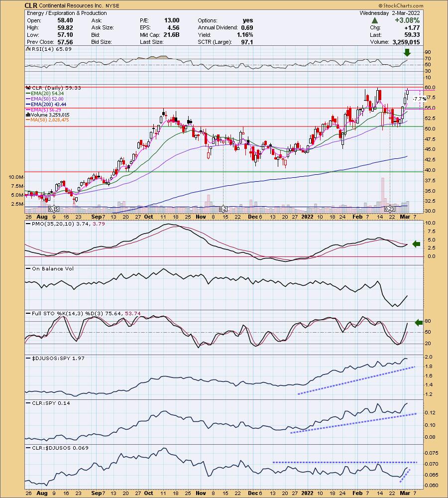Click the P/E value 13.00
The height and width of the screenshot is (498, 448).
coord(172,20)
